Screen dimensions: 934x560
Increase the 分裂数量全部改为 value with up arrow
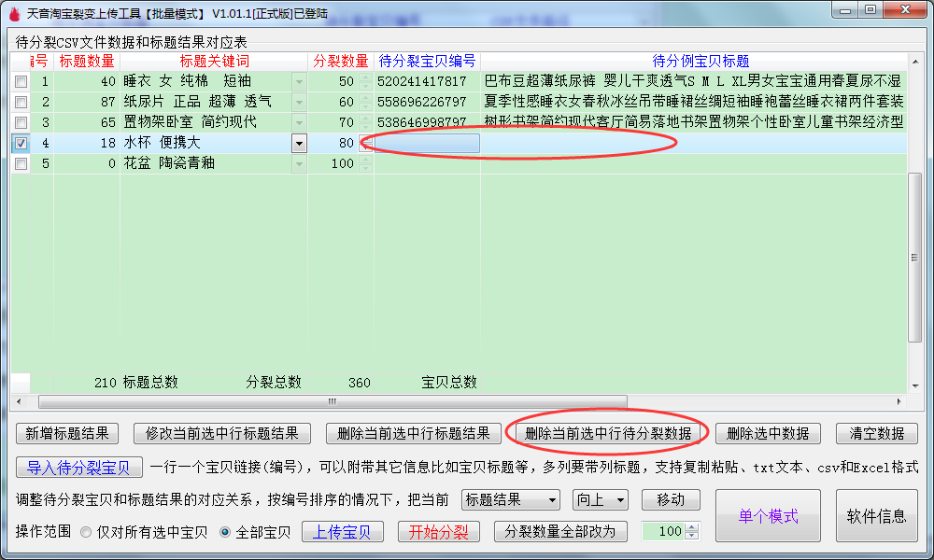(692, 527)
